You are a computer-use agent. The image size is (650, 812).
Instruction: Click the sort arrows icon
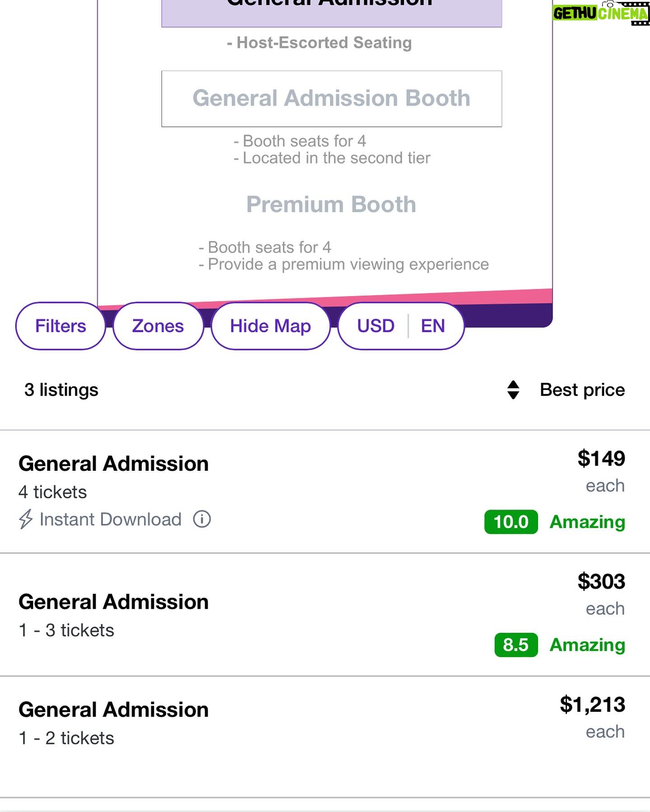pyautogui.click(x=513, y=390)
